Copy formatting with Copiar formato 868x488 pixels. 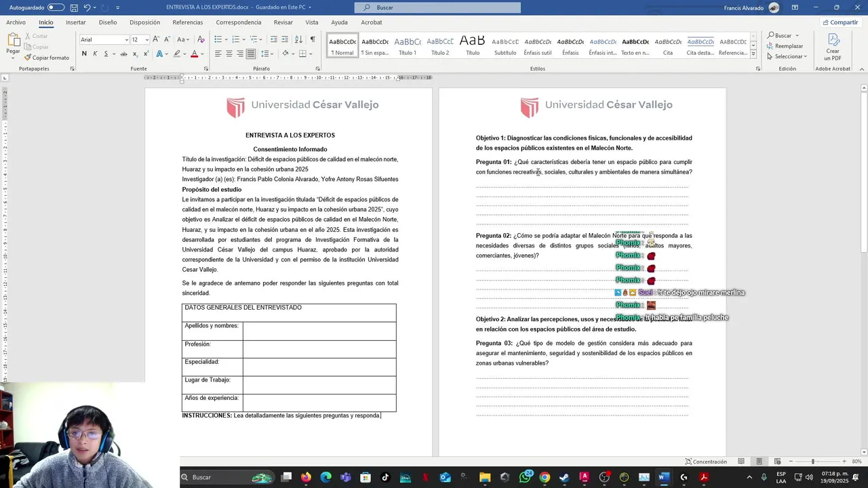47,58
